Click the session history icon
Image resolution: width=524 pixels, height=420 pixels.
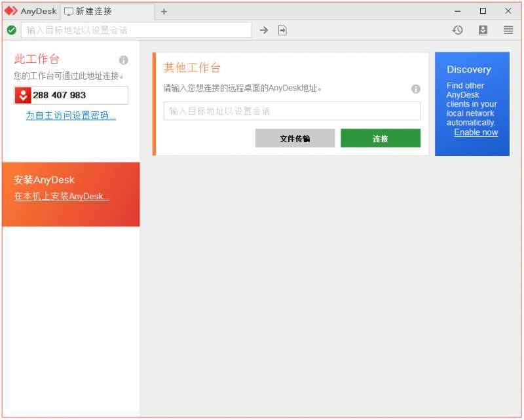point(458,29)
